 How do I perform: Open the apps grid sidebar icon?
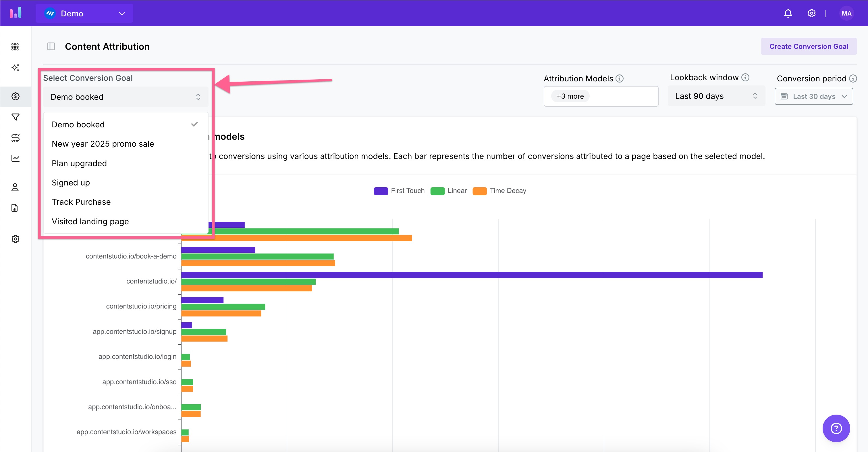(x=15, y=47)
